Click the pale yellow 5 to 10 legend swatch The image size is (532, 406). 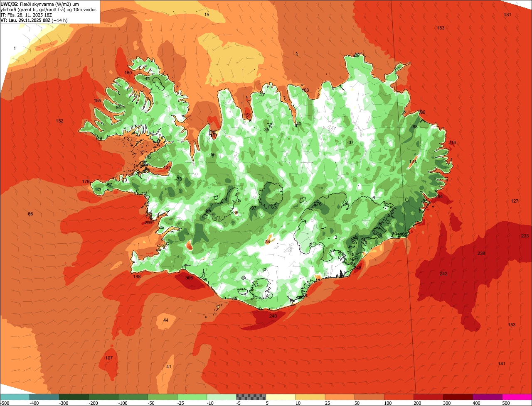click(x=281, y=397)
